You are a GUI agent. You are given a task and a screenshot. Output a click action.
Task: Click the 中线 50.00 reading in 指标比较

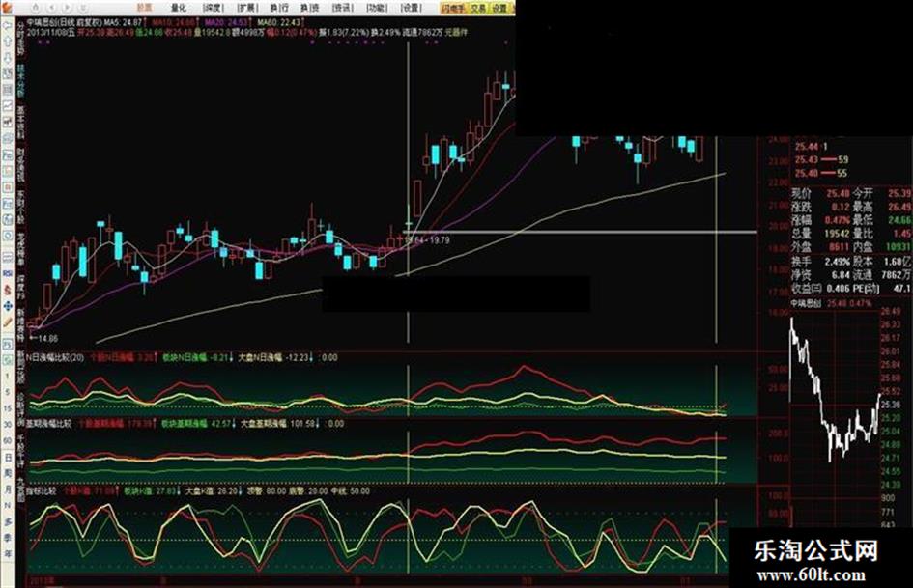(351, 490)
